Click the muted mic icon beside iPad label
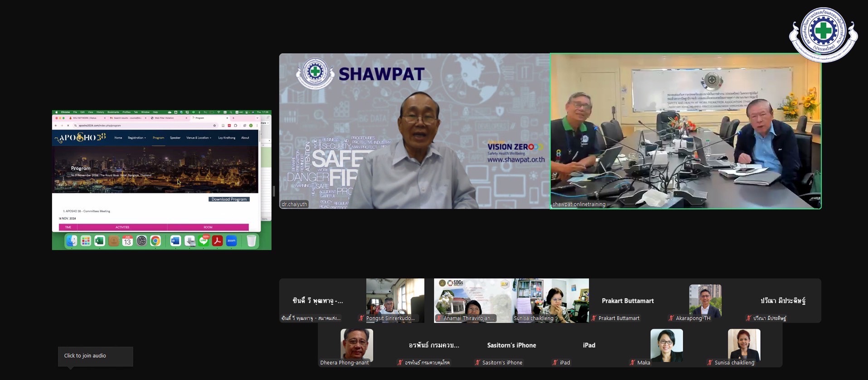Image resolution: width=868 pixels, height=380 pixels. pyautogui.click(x=555, y=363)
